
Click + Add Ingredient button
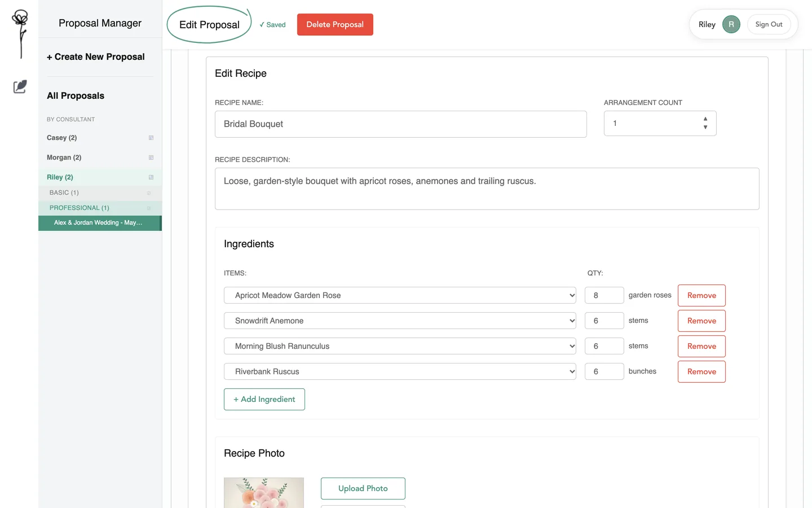264,399
